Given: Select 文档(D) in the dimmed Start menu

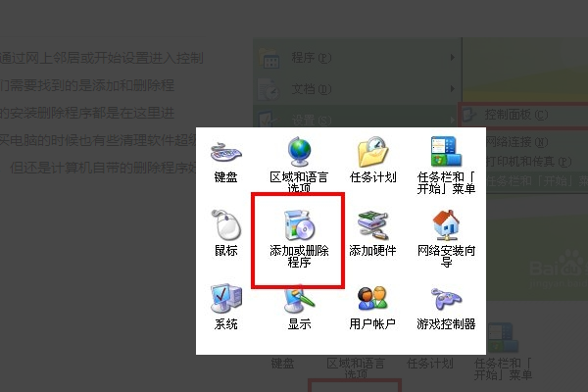Looking at the screenshot, I should tap(356, 89).
